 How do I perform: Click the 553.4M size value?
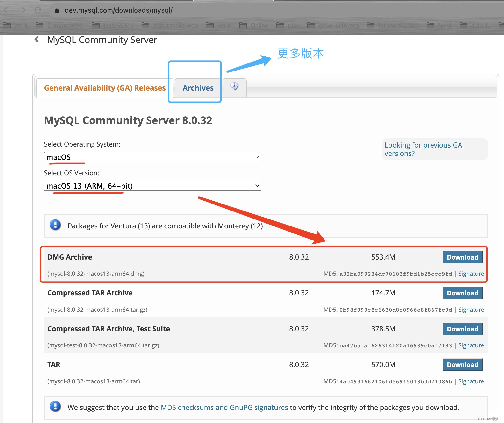(383, 257)
